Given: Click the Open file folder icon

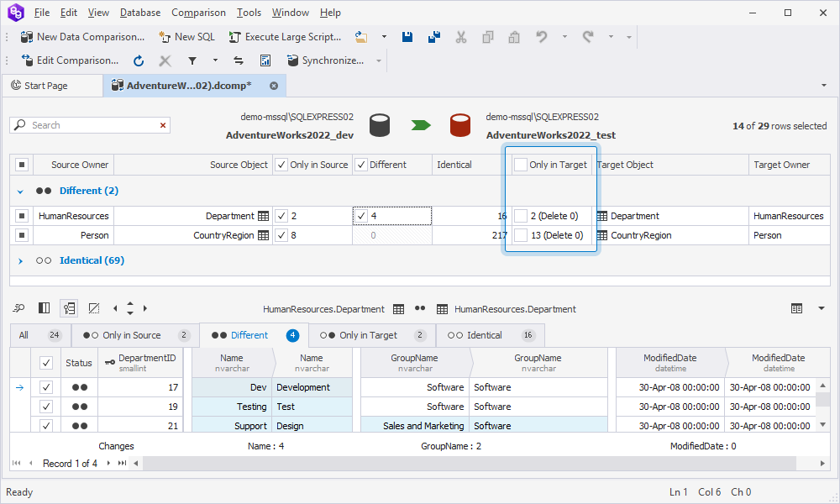Looking at the screenshot, I should click(x=361, y=37).
